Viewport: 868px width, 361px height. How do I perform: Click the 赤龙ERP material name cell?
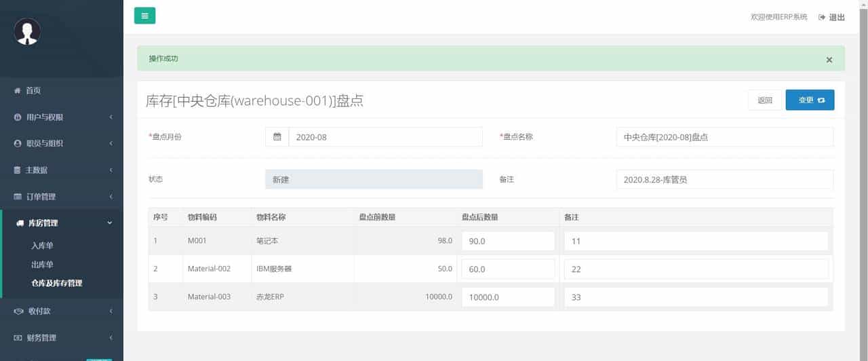302,297
